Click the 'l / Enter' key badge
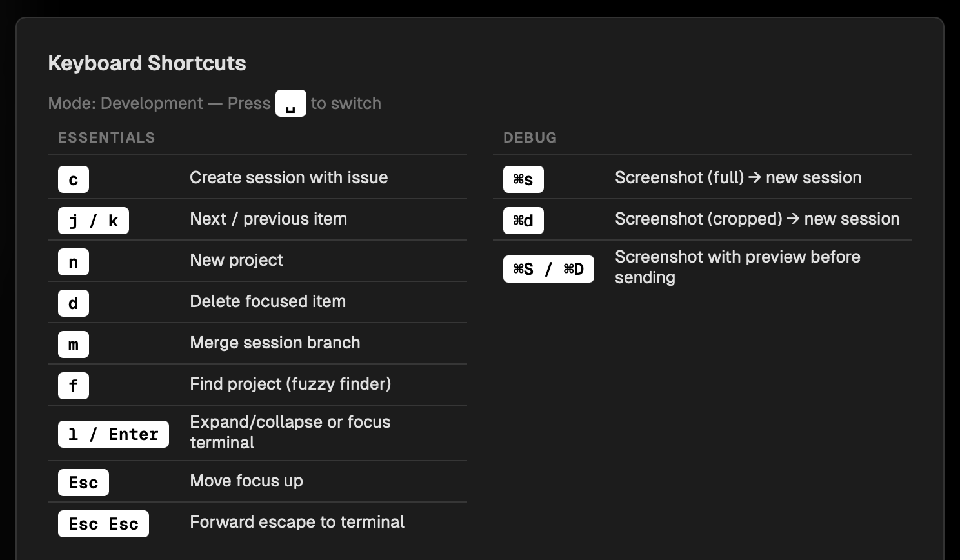This screenshot has height=560, width=960. (113, 434)
